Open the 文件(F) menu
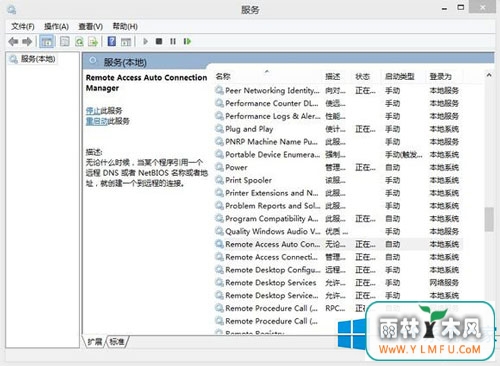The height and width of the screenshot is (366, 500). [23, 26]
